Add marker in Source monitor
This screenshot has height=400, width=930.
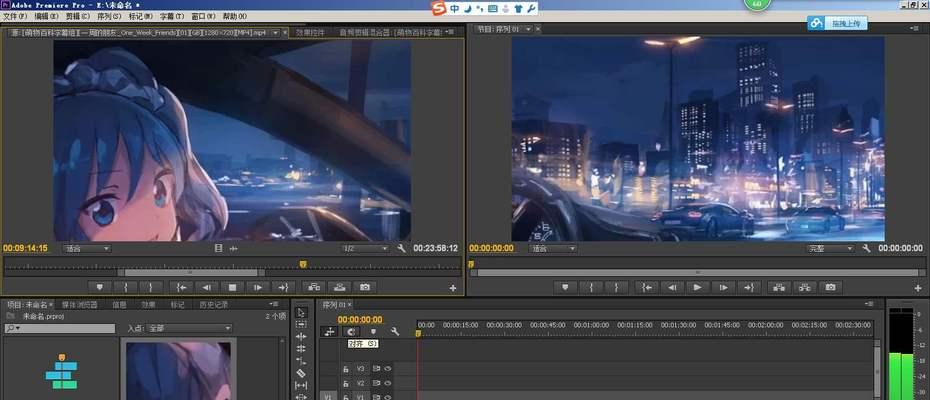[x=100, y=287]
